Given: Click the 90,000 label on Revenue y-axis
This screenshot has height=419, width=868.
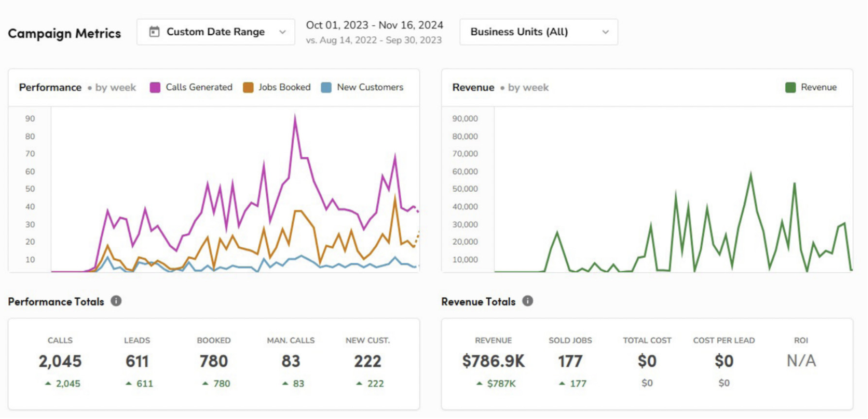Looking at the screenshot, I should [x=465, y=118].
